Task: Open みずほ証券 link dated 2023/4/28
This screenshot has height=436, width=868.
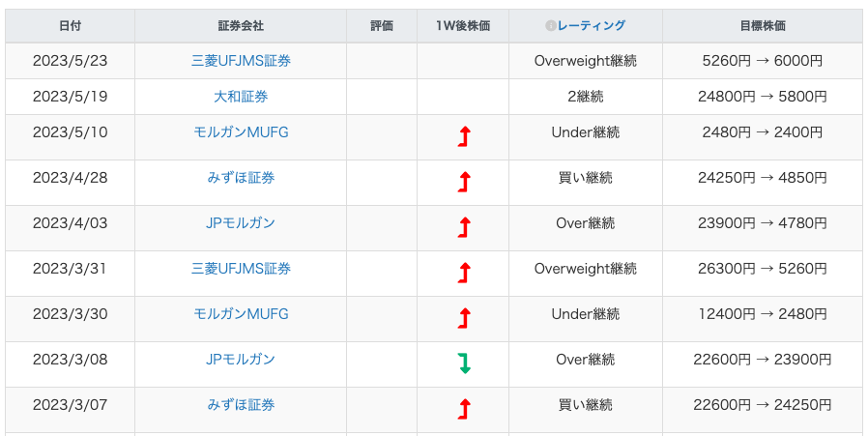Action: click(x=241, y=178)
